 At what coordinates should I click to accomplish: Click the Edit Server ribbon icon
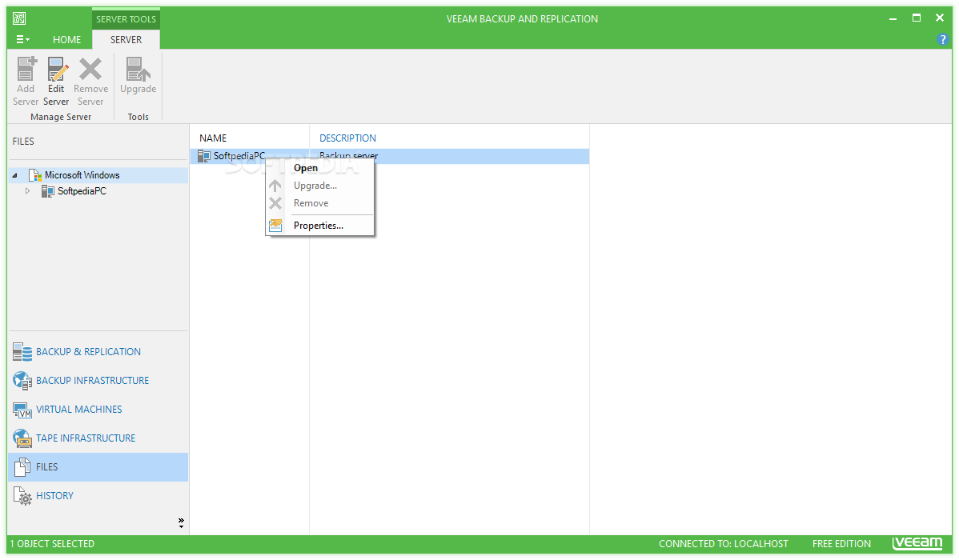(x=56, y=69)
